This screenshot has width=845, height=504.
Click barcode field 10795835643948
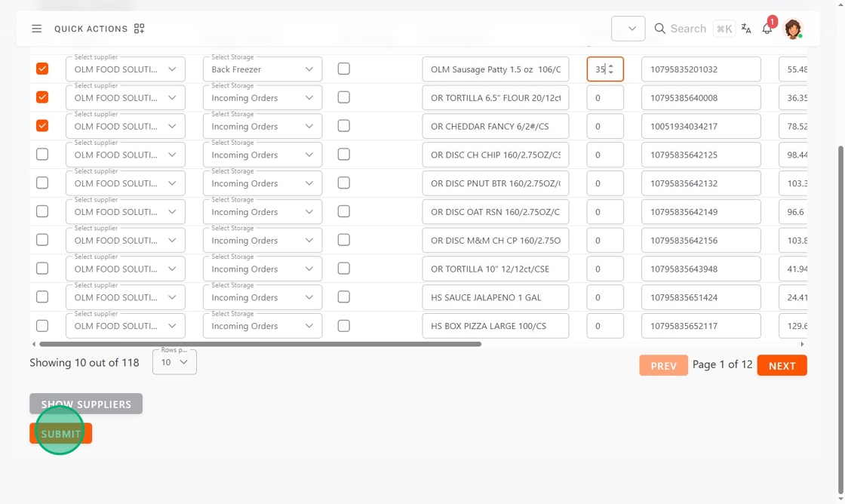pyautogui.click(x=701, y=269)
